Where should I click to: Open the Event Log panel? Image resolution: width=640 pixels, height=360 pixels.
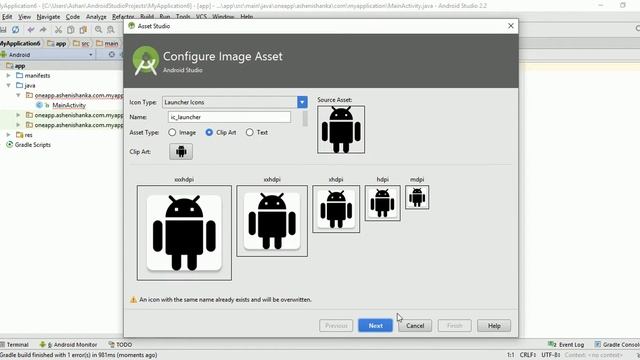(x=566, y=344)
